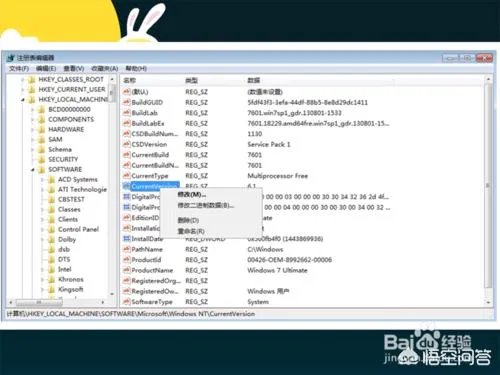Click the tree pane scroll-down arrow
Image resolution: width=500 pixels, height=375 pixels.
point(112,294)
